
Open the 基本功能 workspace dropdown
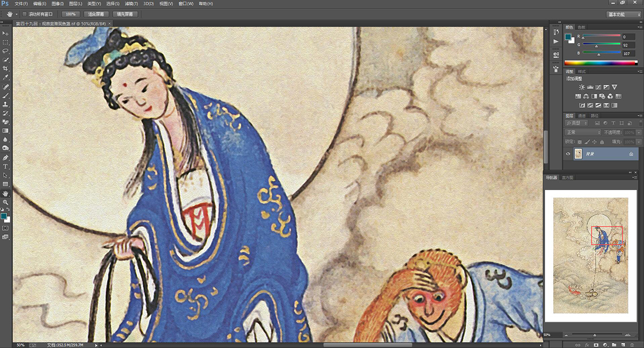point(623,14)
